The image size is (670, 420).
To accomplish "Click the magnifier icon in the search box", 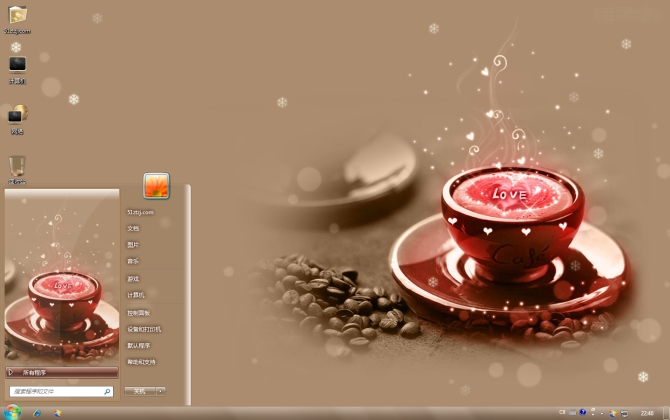I will pyautogui.click(x=107, y=391).
